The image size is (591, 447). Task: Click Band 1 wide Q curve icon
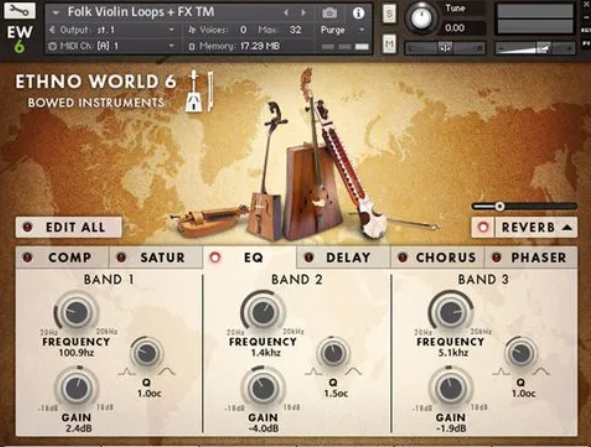167,372
